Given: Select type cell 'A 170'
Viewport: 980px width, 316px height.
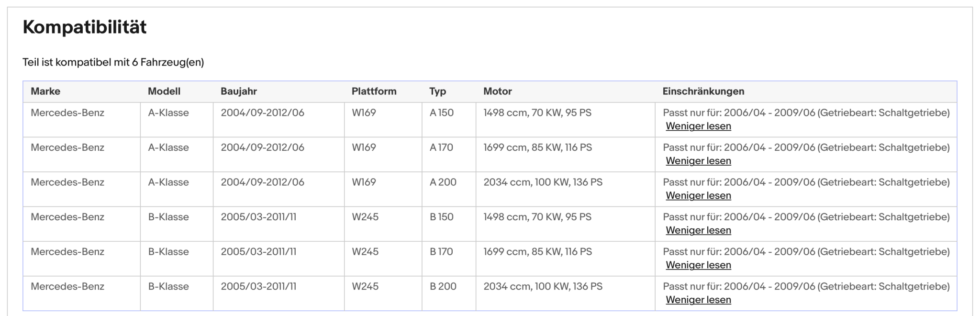Looking at the screenshot, I should 441,147.
